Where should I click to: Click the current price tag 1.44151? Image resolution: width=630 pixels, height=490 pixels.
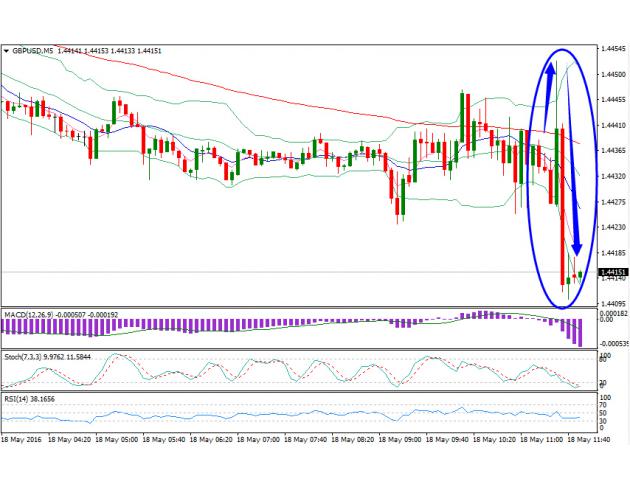(x=611, y=272)
